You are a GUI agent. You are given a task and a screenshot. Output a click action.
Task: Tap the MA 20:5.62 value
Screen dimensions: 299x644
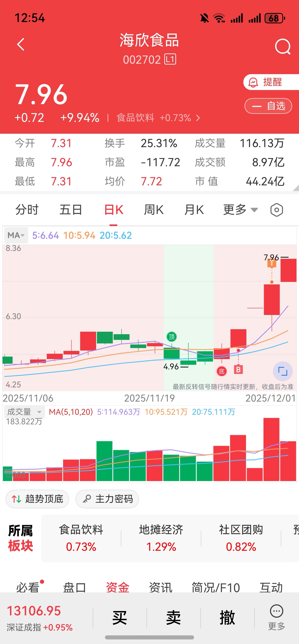[x=116, y=235]
